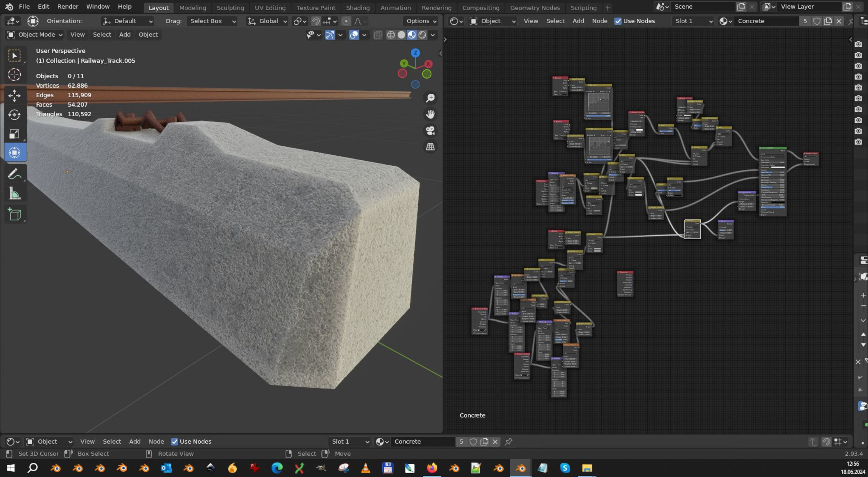Select the Move tool

14,96
